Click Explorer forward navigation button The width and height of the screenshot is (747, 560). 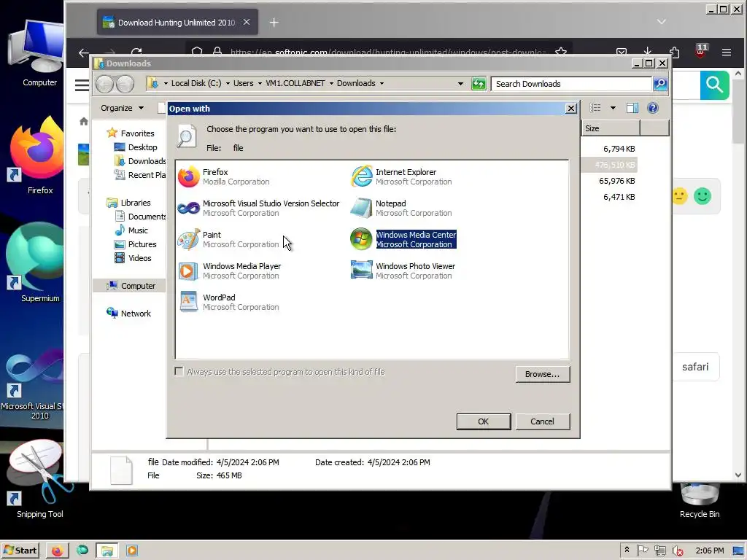[x=125, y=85]
